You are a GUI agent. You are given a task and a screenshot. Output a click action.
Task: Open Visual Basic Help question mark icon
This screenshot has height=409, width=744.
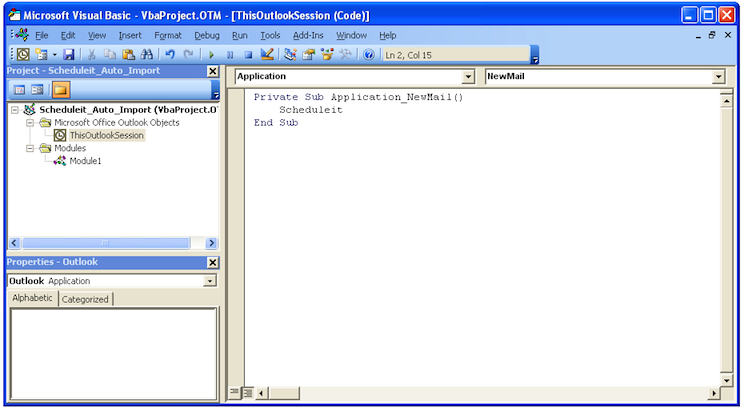369,55
